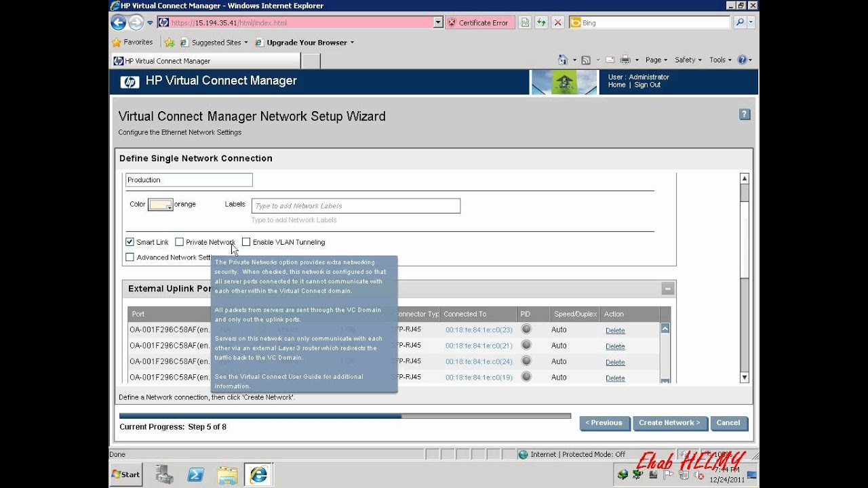Select the HP Virtual Connect Manager tab
Screen dimensions: 868x488
(205, 61)
